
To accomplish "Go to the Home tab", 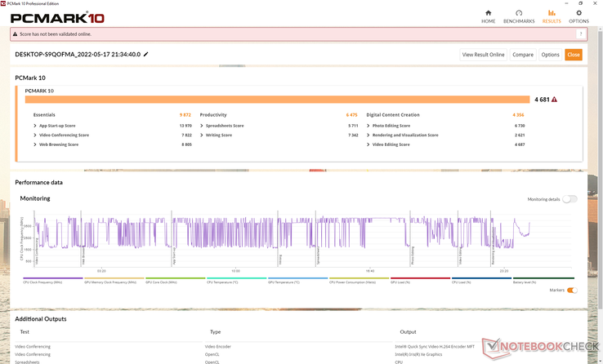I will click(x=489, y=16).
